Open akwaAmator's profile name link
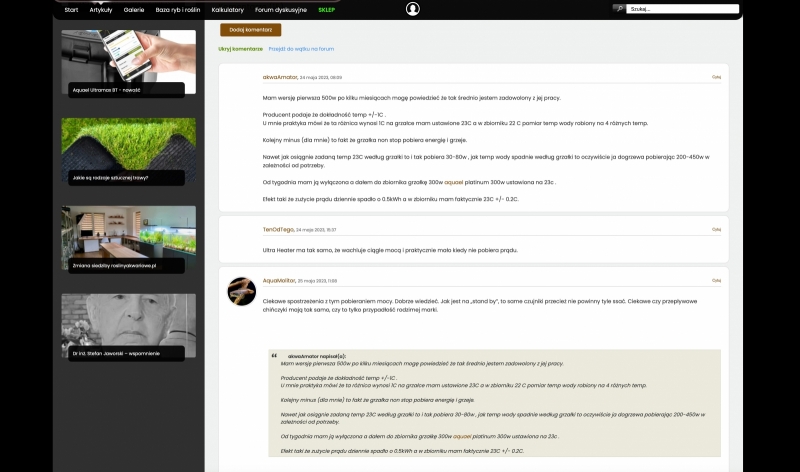This screenshot has width=800, height=472. coord(280,77)
